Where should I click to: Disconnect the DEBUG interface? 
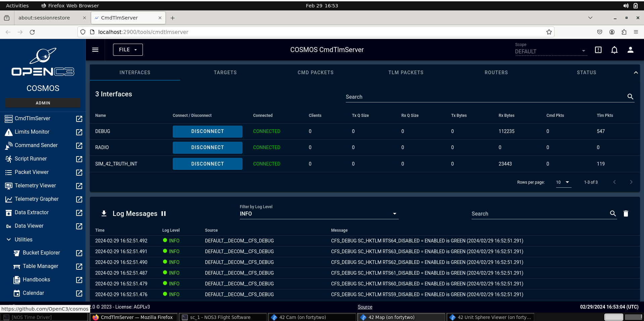(x=208, y=131)
